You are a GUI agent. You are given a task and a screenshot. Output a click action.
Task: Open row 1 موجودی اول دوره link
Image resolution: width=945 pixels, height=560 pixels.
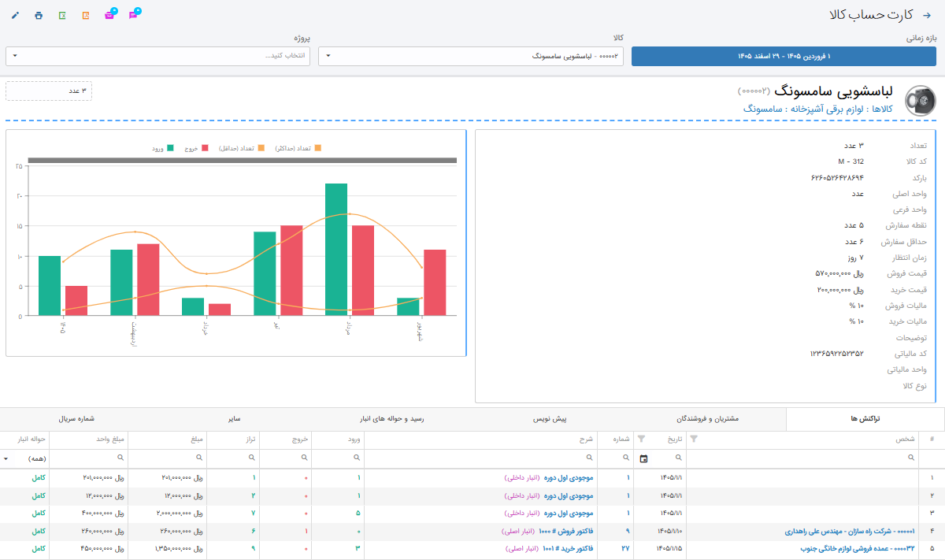point(569,478)
